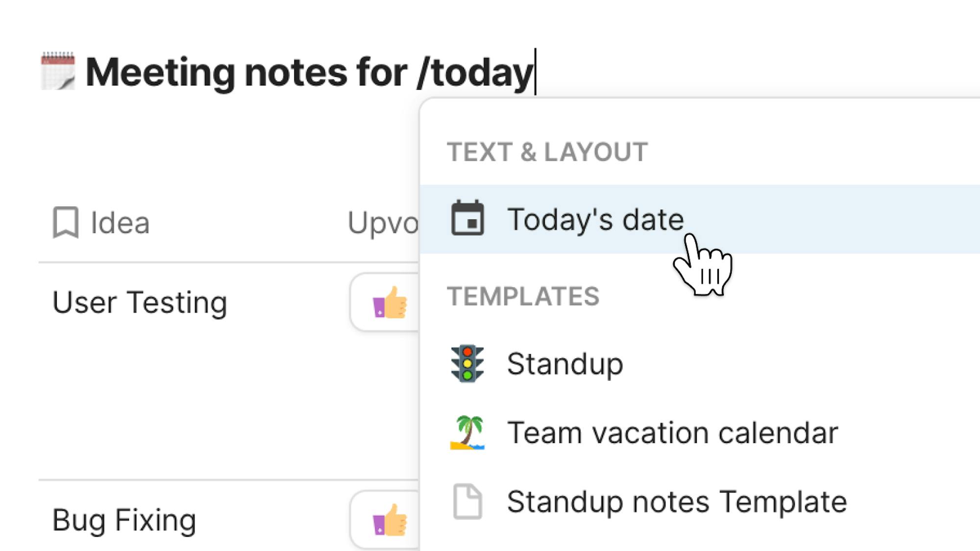Click the palm tree icon for vacation calendar
Screen dimensions: 980x551
467,433
